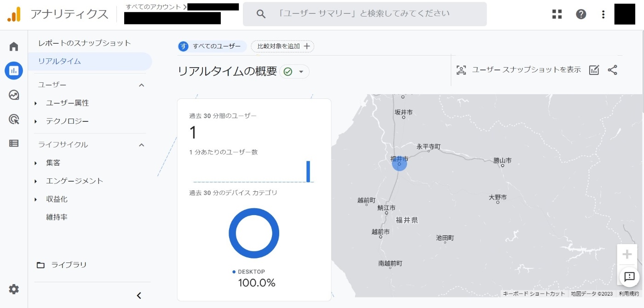Screen dimensions: 644x308
Task: Click the 勝山市 label on the map
Action: click(502, 160)
